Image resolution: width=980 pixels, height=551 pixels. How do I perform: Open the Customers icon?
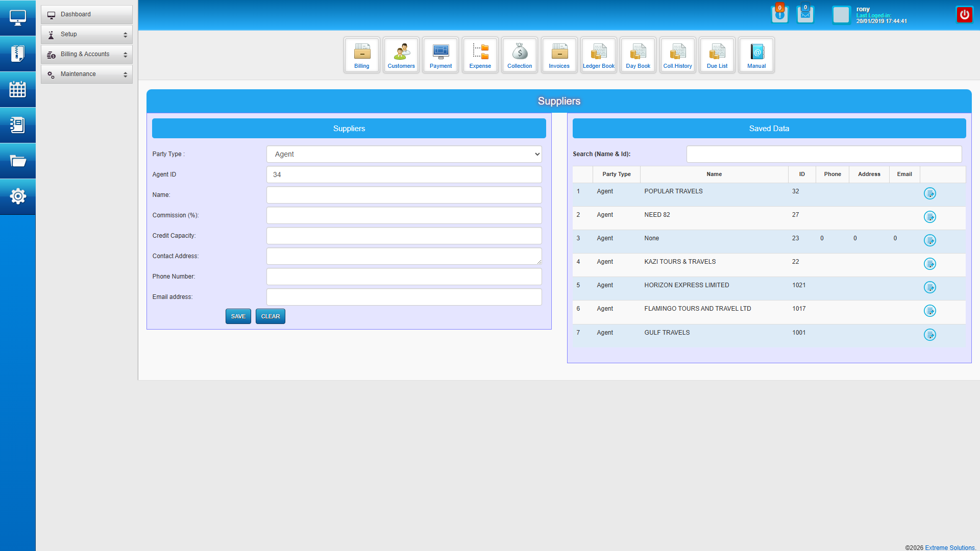coord(401,55)
